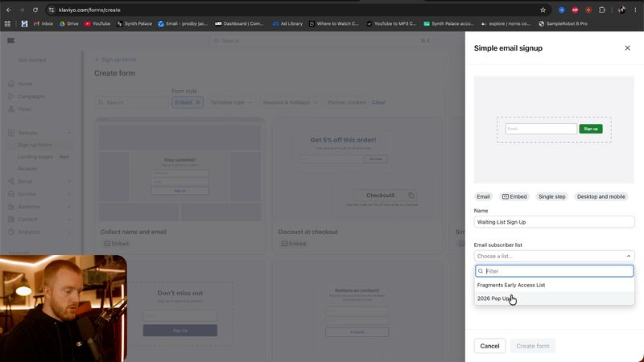The height and width of the screenshot is (362, 644).
Task: Expand the Website sidebar section
Action: (39, 133)
